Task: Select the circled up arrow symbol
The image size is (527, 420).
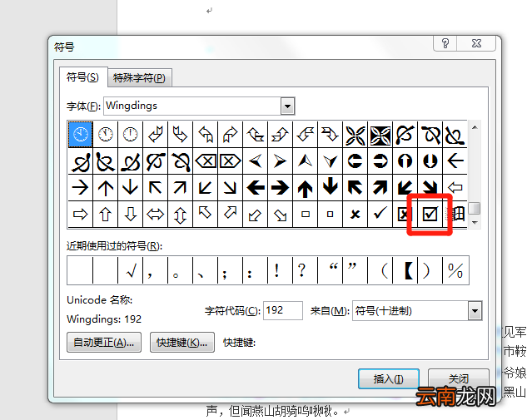Action: [405, 161]
